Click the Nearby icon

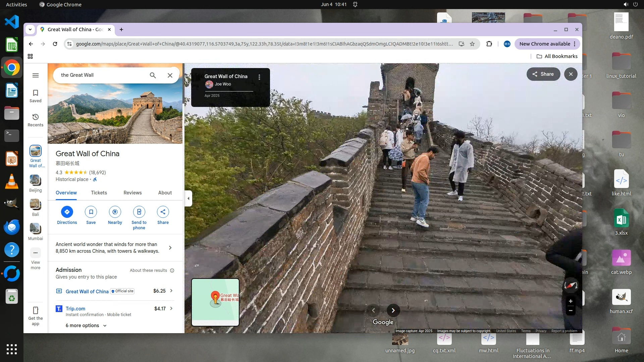pos(115,212)
